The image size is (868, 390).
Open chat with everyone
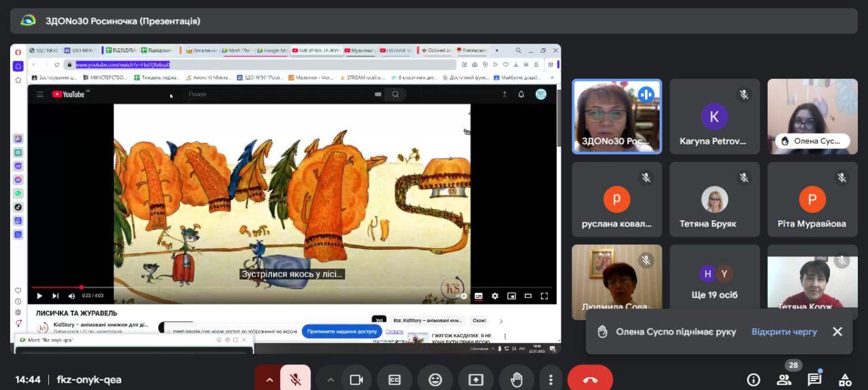814,380
